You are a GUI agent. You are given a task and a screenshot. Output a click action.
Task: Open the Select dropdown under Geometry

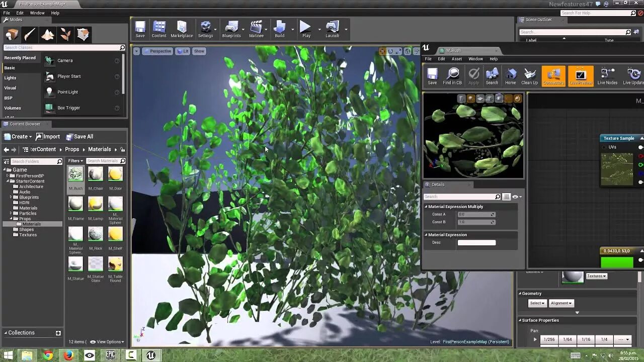(537, 303)
